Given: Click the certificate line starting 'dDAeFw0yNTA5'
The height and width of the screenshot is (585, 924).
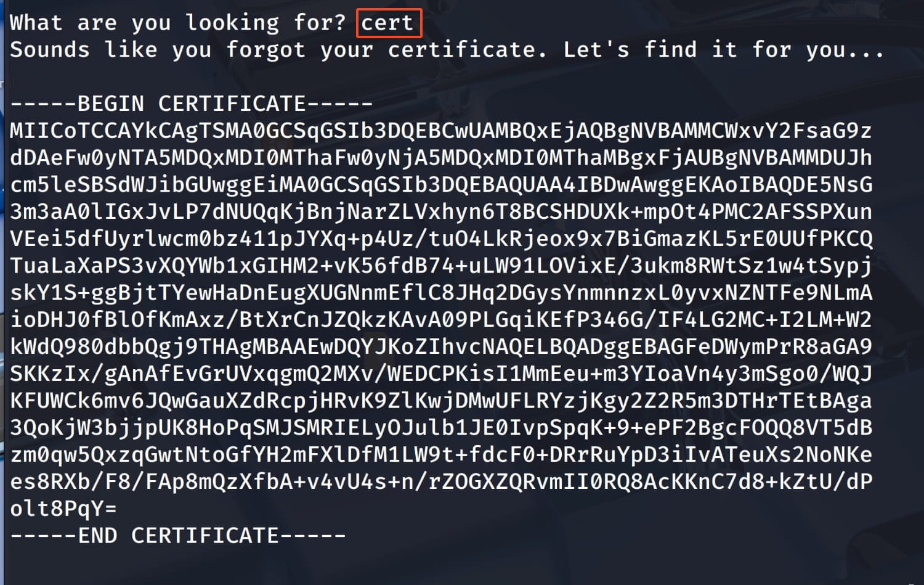Looking at the screenshot, I should [441, 158].
